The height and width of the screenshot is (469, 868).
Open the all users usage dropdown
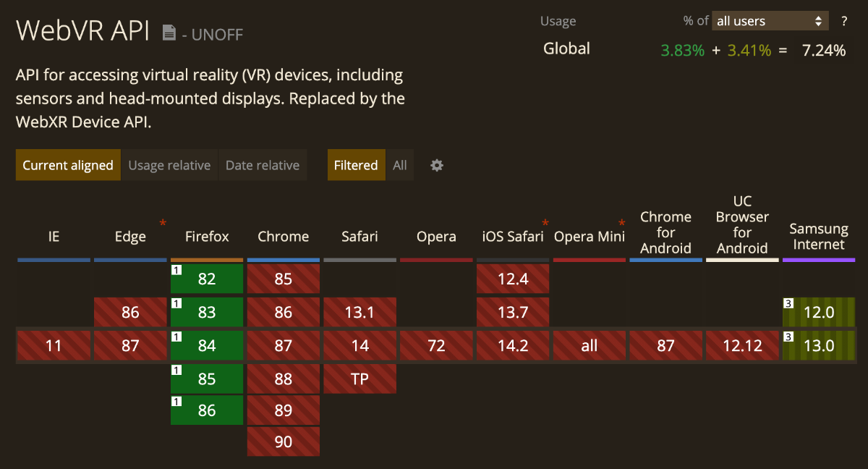click(770, 21)
